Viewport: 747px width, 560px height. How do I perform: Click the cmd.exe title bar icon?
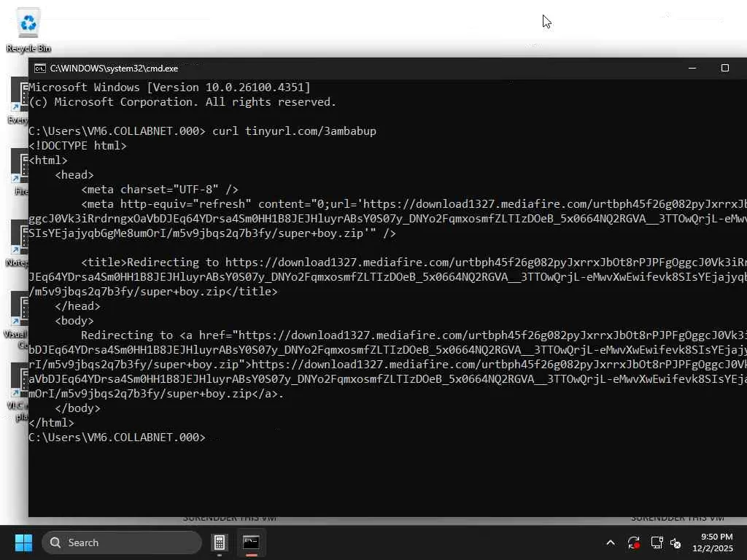click(40, 69)
